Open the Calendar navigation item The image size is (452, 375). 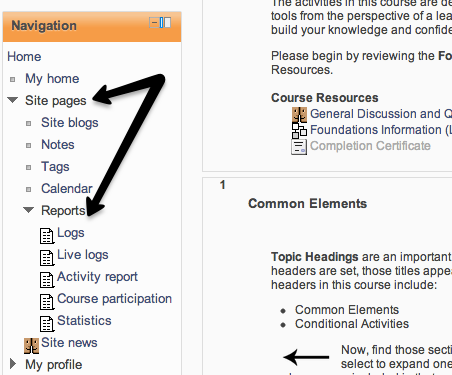(67, 189)
